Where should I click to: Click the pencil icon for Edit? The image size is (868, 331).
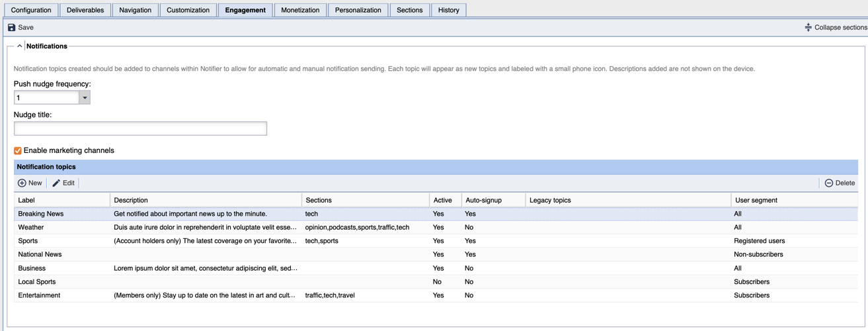(x=56, y=183)
